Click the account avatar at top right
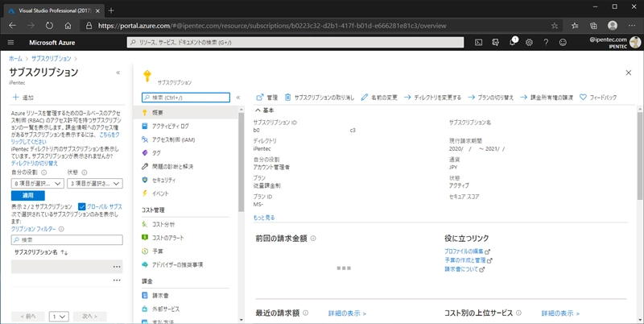The height and width of the screenshot is (324, 644). [x=635, y=43]
